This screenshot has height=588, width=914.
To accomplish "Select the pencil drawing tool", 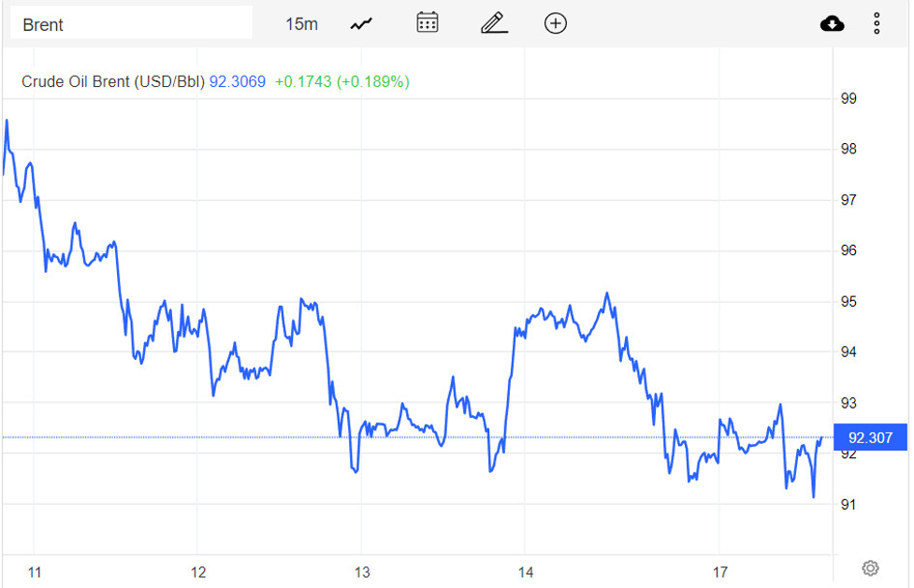I will [x=494, y=23].
